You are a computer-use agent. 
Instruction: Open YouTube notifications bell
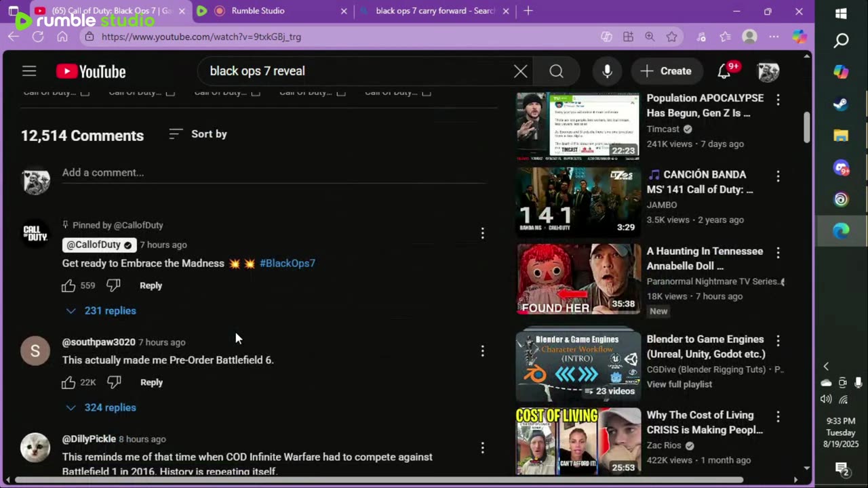(x=724, y=71)
